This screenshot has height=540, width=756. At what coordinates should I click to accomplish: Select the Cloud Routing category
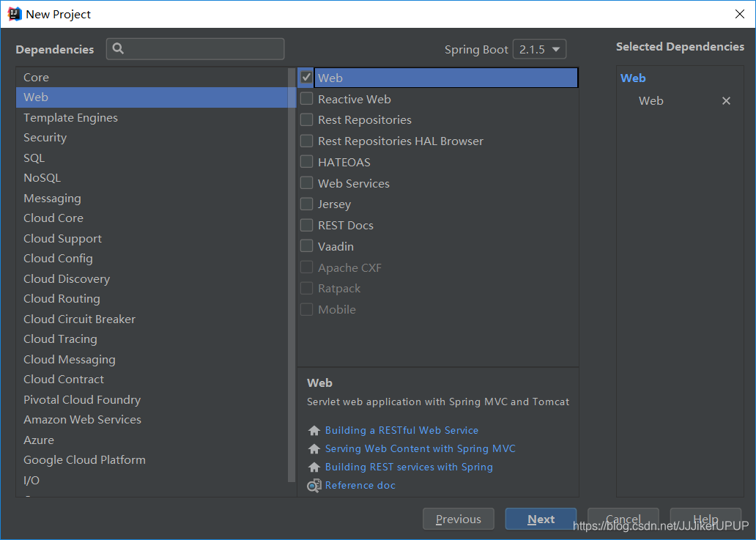(152, 299)
